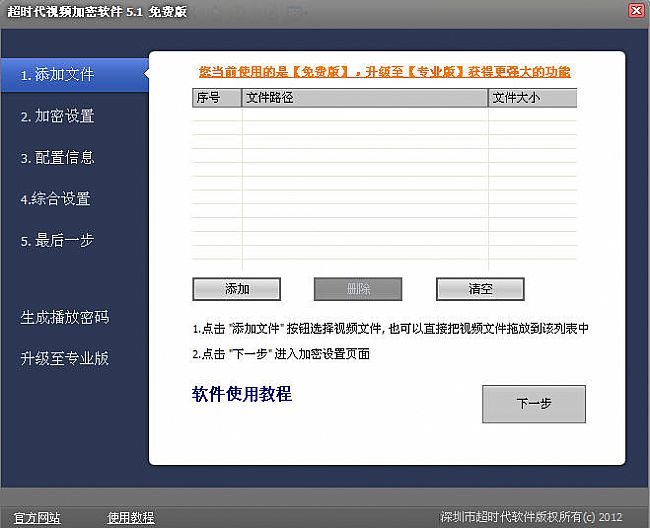Close the window with the red X
The image size is (650, 528).
coord(636,10)
